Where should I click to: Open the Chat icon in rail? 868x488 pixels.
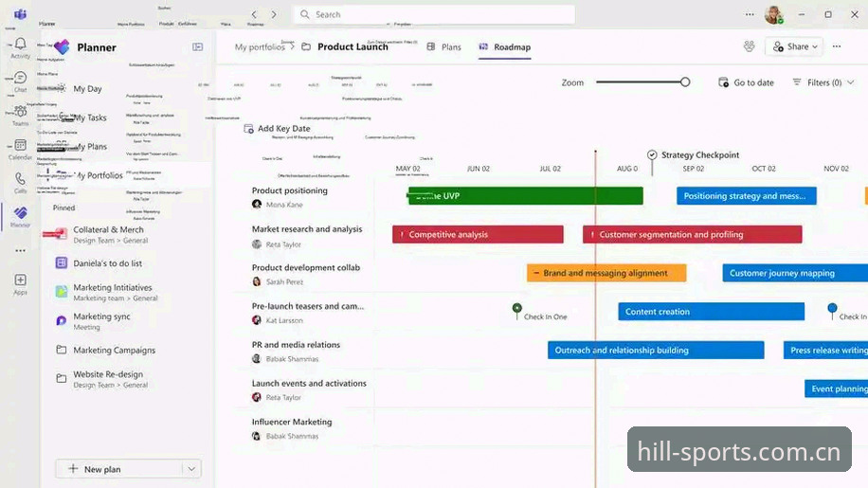21,78
